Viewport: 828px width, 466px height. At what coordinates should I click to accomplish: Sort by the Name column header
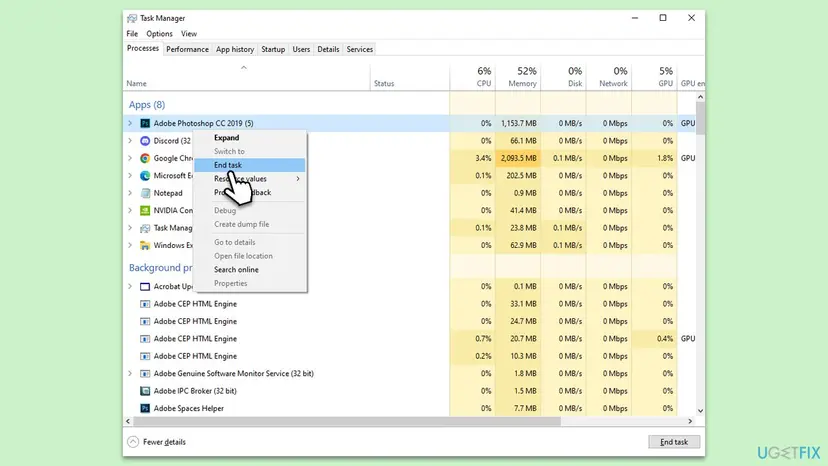point(247,77)
